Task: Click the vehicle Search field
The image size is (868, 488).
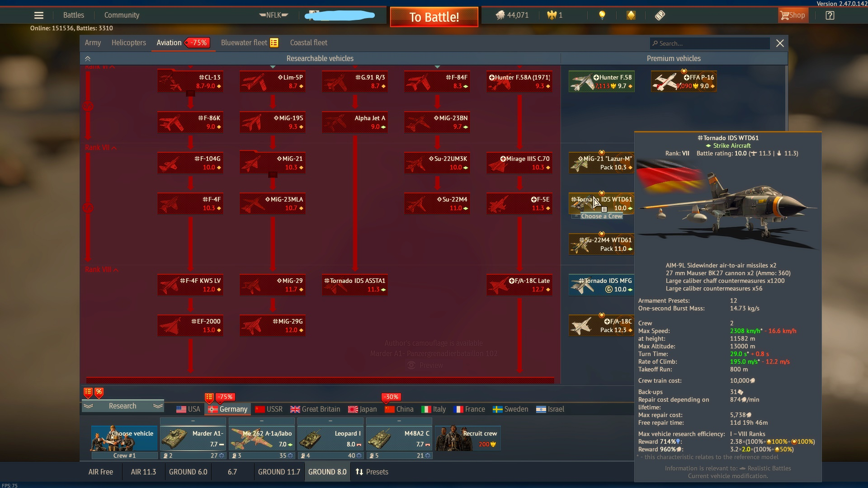Action: coord(710,43)
